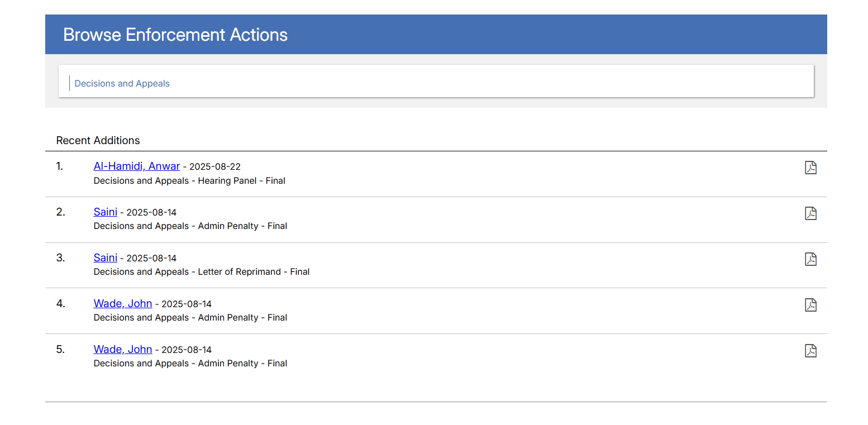
Task: Click the Hearing Panel - Final description text
Action: pos(241,181)
